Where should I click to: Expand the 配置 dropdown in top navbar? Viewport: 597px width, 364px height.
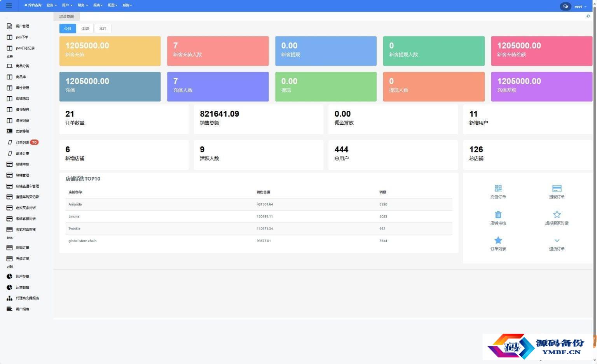coord(113,5)
